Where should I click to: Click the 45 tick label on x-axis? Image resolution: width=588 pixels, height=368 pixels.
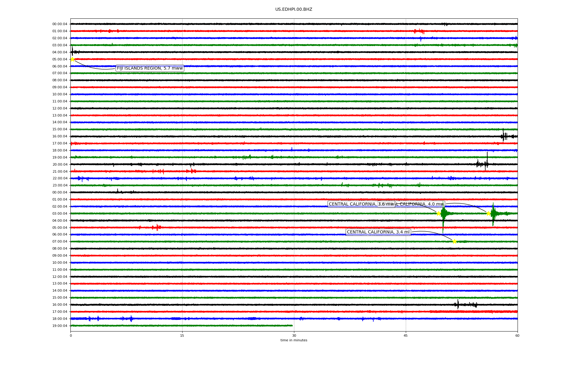coord(405,335)
